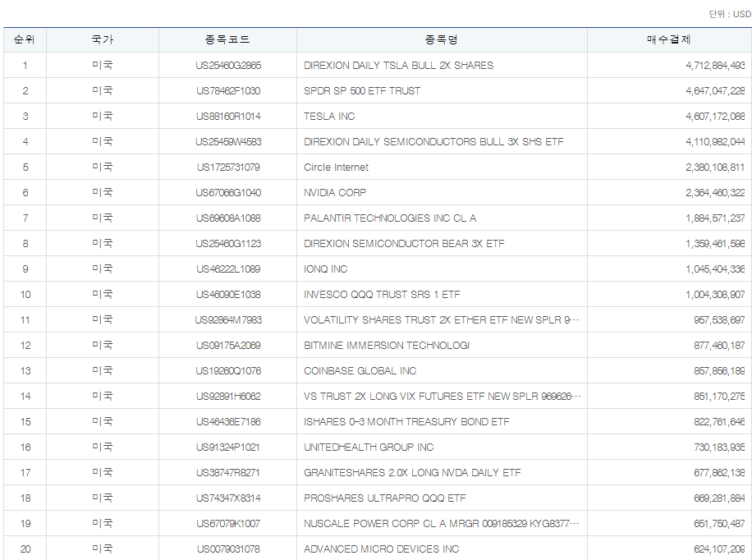The width and height of the screenshot is (752, 560).
Task: Click stock code US38747R8271
Action: [x=228, y=472]
